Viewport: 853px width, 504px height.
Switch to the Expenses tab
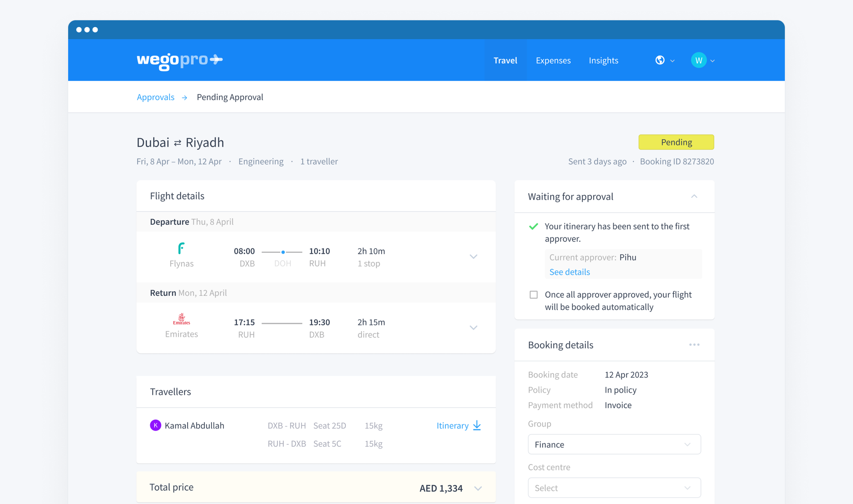(x=553, y=60)
